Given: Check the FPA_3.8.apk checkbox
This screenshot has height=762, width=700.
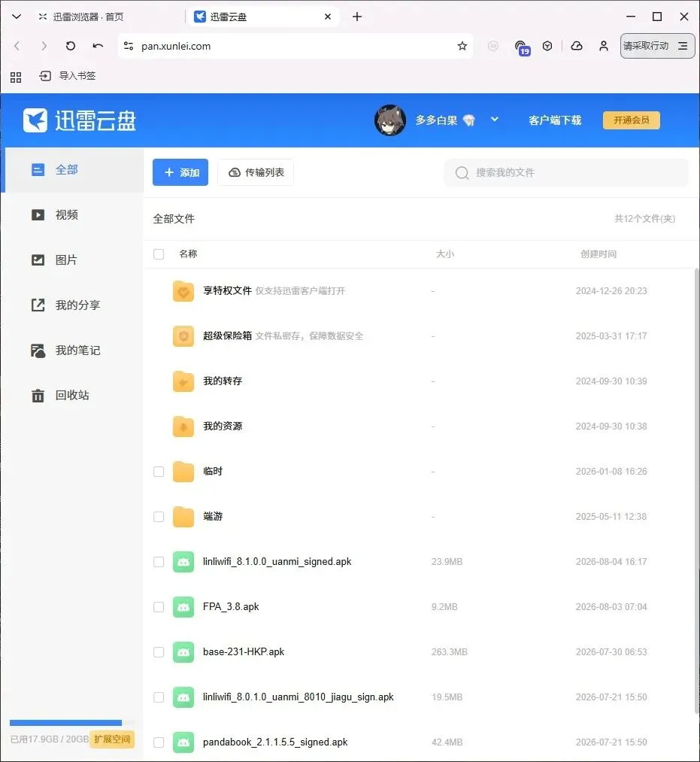Looking at the screenshot, I should click(x=159, y=607).
